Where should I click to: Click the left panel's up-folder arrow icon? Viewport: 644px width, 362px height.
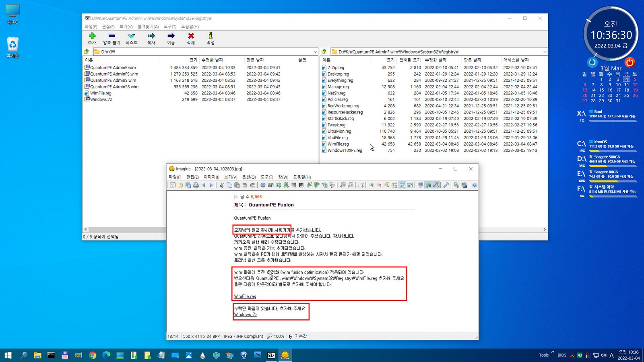coord(87,51)
